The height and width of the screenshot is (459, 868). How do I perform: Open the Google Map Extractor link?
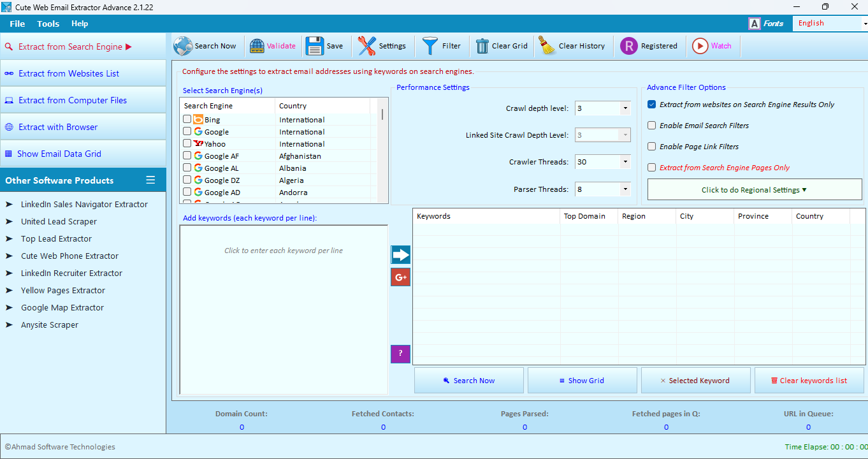[62, 307]
